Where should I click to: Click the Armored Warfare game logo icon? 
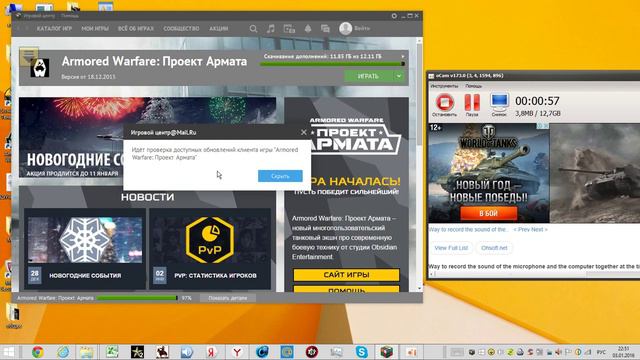pos(40,67)
